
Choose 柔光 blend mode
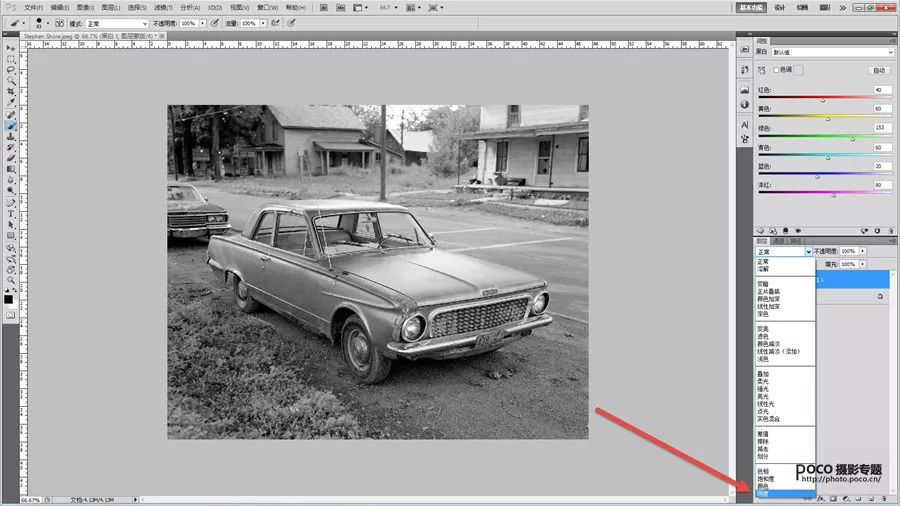763,382
